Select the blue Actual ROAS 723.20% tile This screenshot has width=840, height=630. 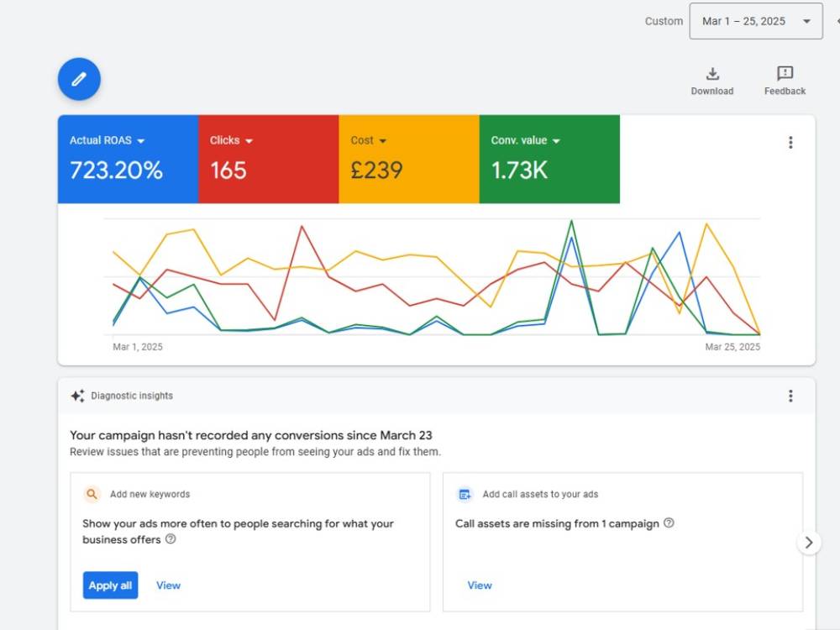point(128,159)
